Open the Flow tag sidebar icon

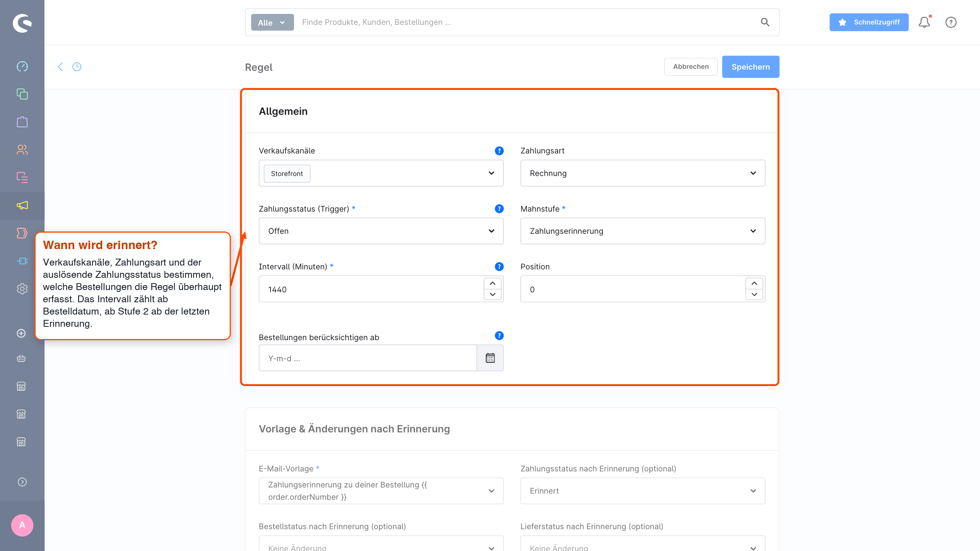[x=22, y=233]
